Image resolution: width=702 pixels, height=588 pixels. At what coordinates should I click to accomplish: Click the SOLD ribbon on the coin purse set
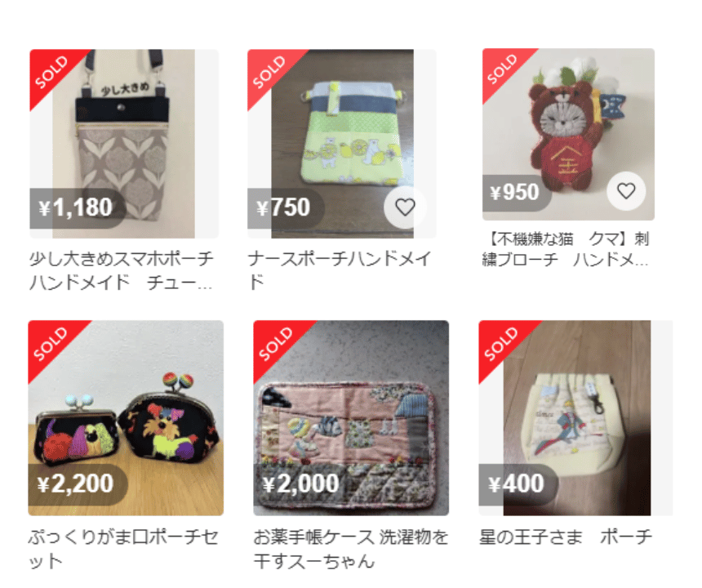[51, 344]
